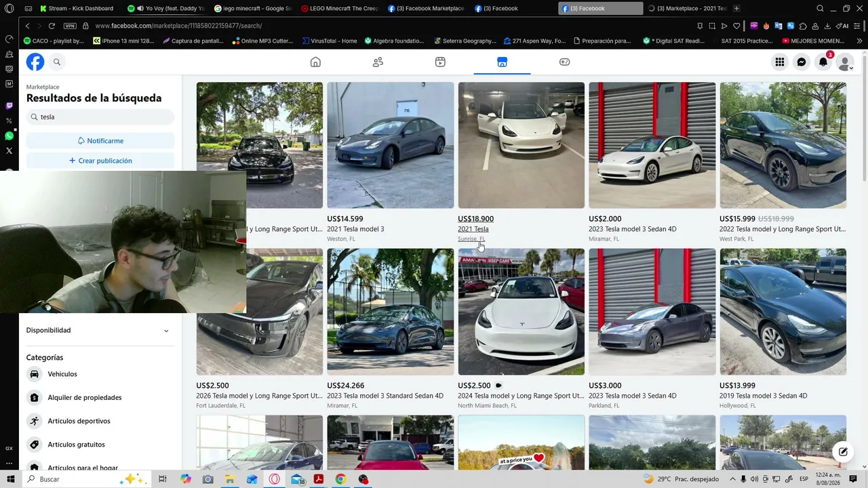Open WhatsApp in the Opera sidebar
The height and width of the screenshot is (488, 868).
click(9, 136)
